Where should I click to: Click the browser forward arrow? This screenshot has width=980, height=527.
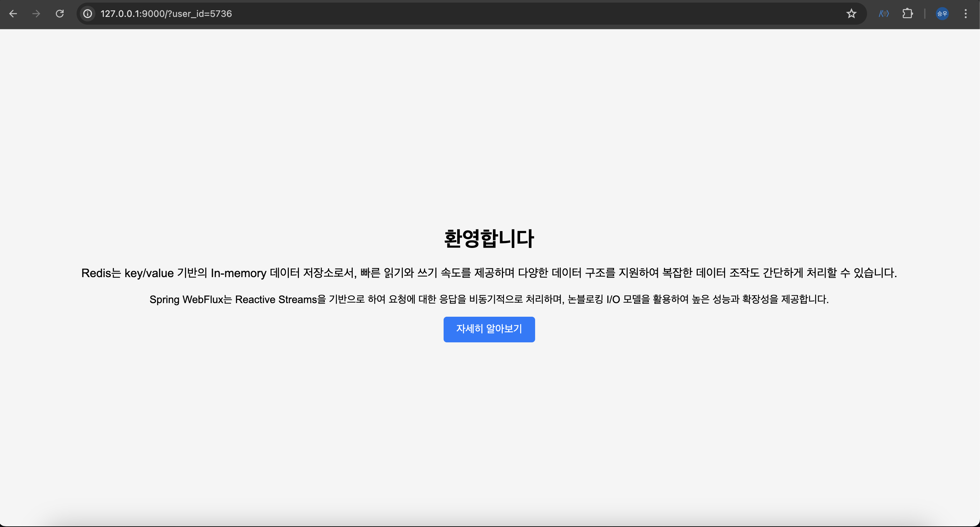[x=36, y=14]
